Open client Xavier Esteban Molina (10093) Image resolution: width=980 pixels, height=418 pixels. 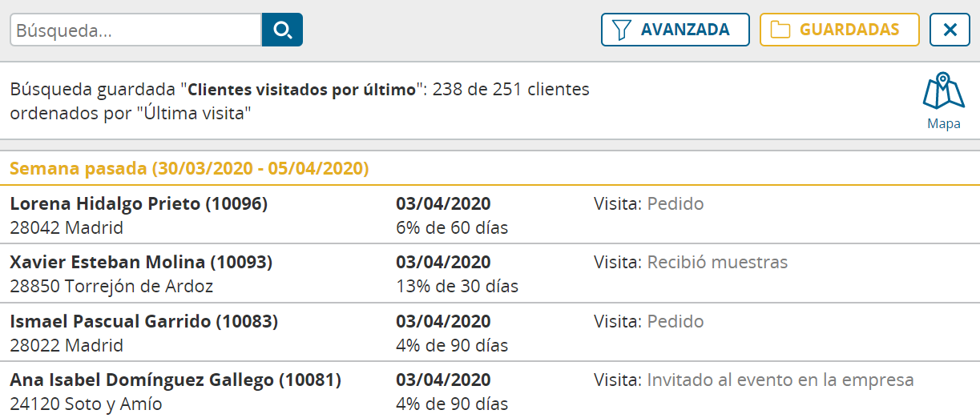[x=490, y=274]
